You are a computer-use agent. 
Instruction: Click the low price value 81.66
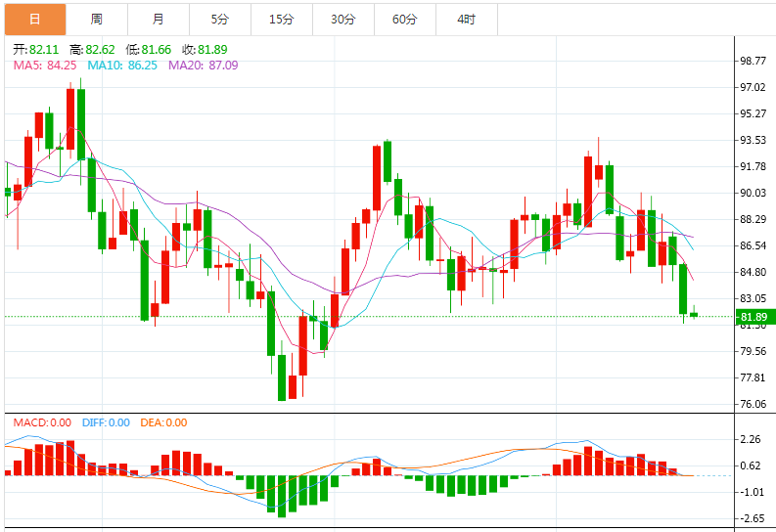[156, 50]
